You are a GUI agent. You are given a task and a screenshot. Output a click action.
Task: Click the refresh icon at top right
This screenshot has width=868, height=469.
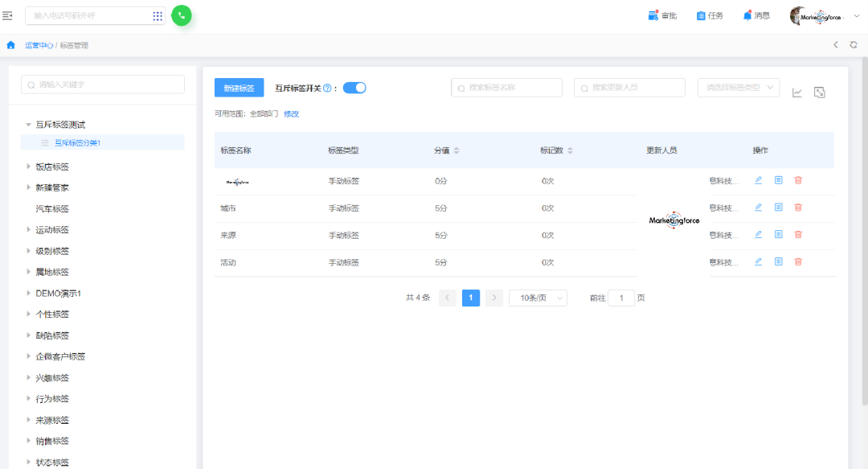(854, 45)
